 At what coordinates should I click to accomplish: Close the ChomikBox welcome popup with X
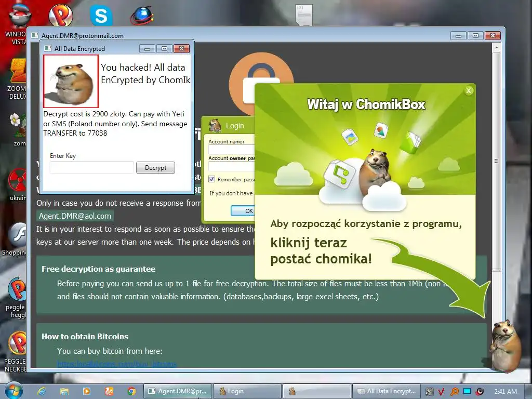(x=469, y=90)
